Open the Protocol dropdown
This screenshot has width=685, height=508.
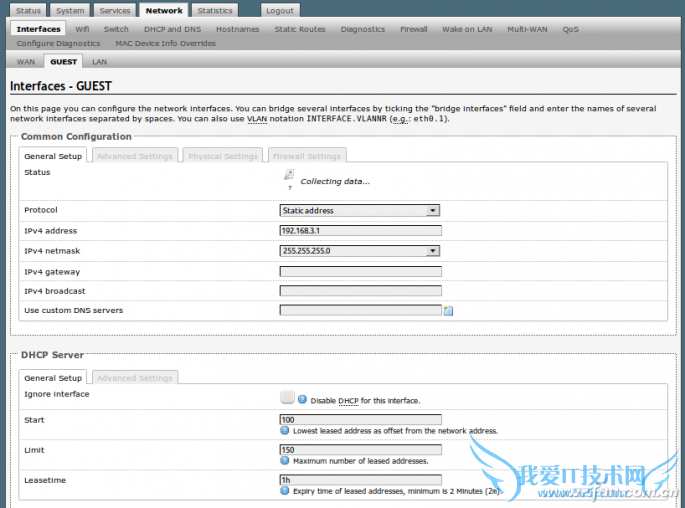point(360,211)
